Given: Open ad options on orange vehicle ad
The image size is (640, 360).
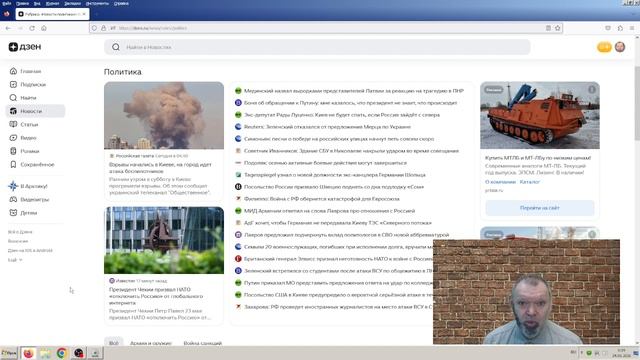Looking at the screenshot, I should pyautogui.click(x=592, y=89).
